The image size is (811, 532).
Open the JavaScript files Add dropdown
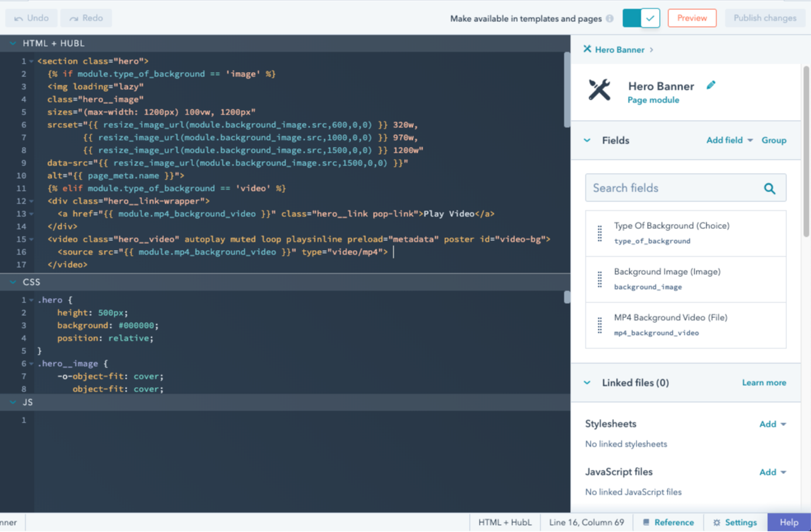[771, 472]
